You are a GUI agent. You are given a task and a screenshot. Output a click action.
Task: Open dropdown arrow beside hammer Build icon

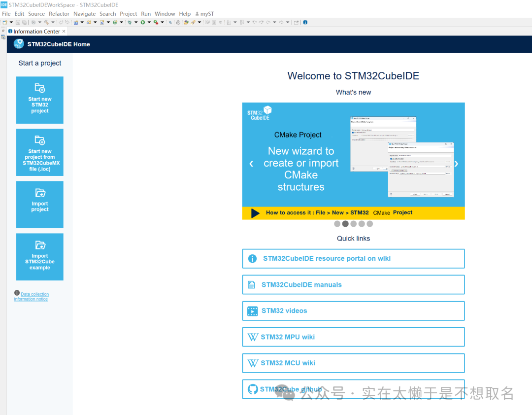[53, 22]
